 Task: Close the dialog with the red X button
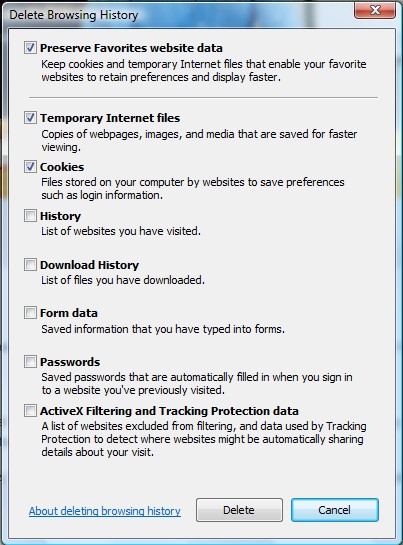(x=375, y=10)
